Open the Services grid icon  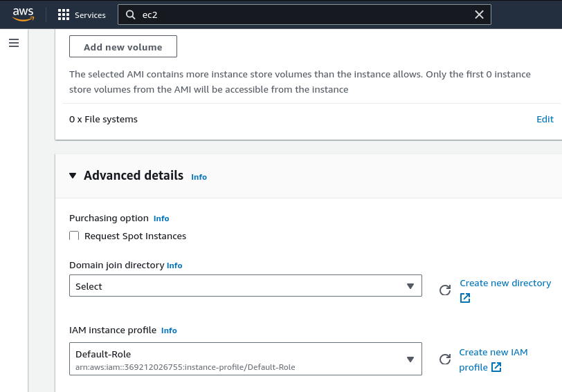[64, 15]
